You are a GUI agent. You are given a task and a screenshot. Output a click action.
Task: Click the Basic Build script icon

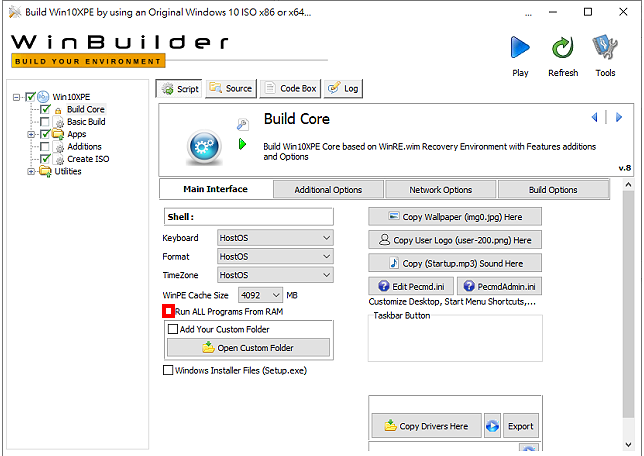point(59,122)
